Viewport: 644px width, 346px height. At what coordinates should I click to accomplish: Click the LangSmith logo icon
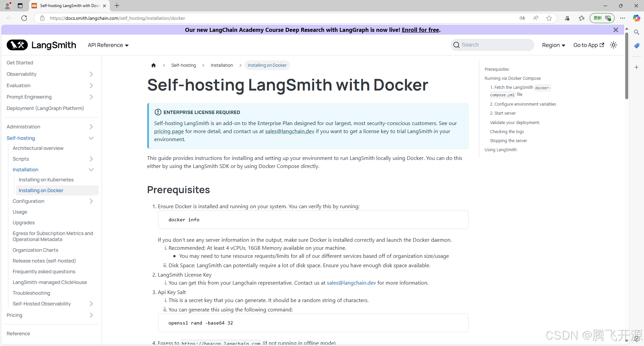click(x=17, y=45)
